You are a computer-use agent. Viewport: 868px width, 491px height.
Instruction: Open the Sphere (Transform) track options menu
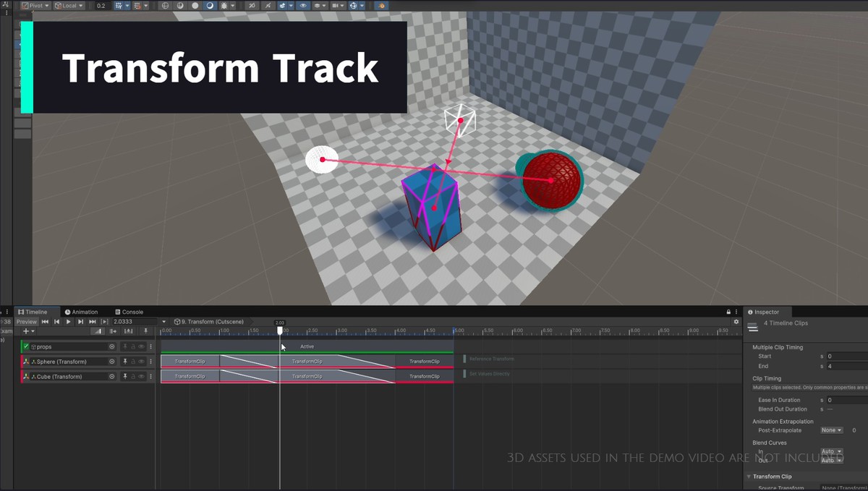point(151,362)
